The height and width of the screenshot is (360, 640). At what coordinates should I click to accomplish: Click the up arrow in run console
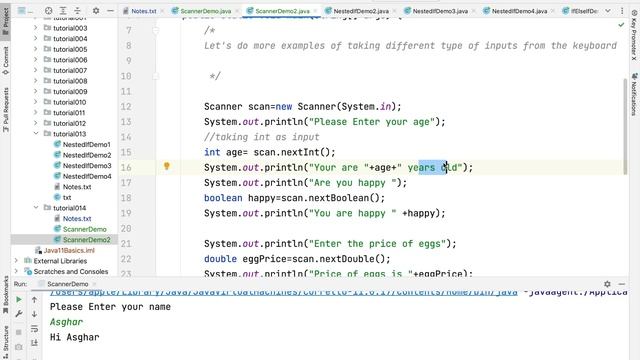tap(34, 300)
